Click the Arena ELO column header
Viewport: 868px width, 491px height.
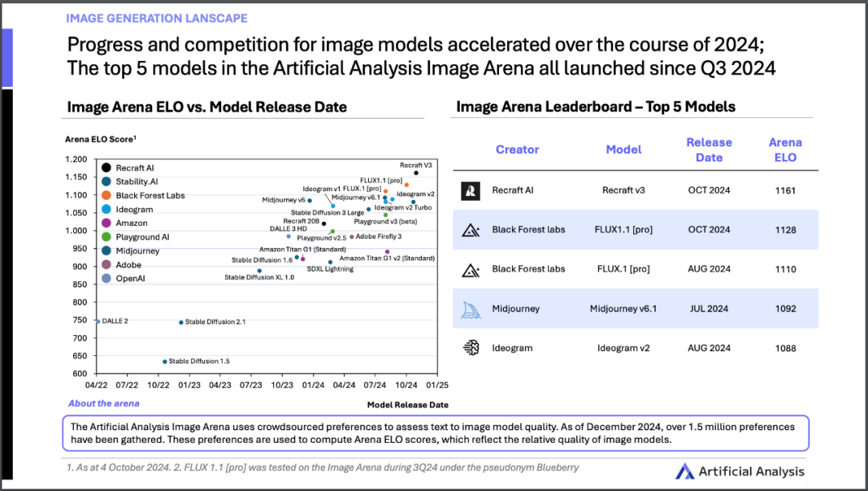pos(785,149)
